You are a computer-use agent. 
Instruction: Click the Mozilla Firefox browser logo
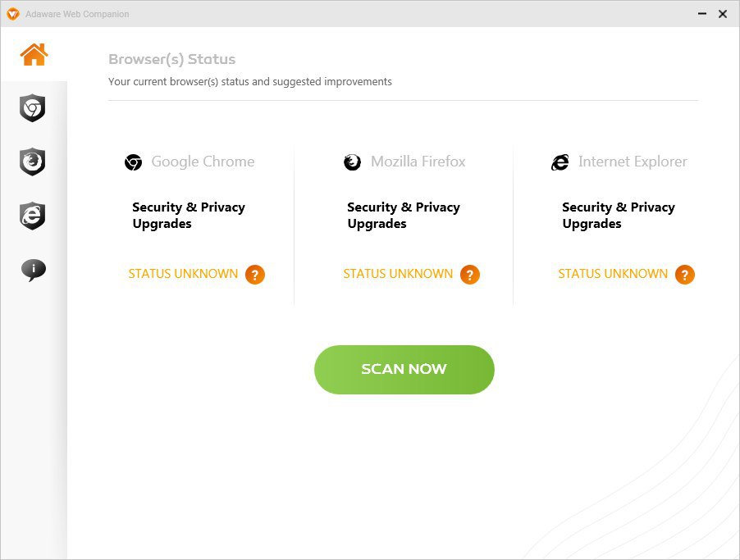(x=352, y=162)
